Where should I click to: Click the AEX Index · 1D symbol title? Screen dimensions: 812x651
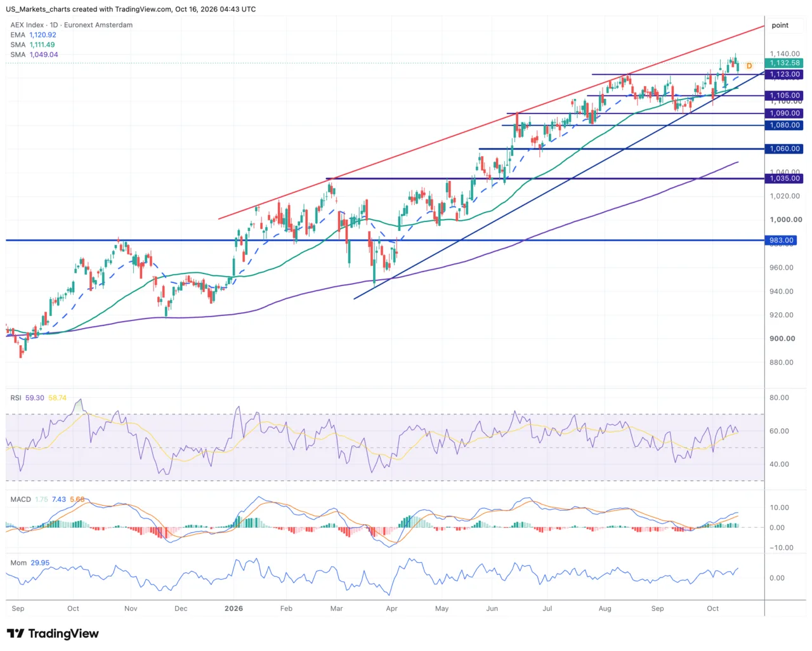click(x=72, y=25)
